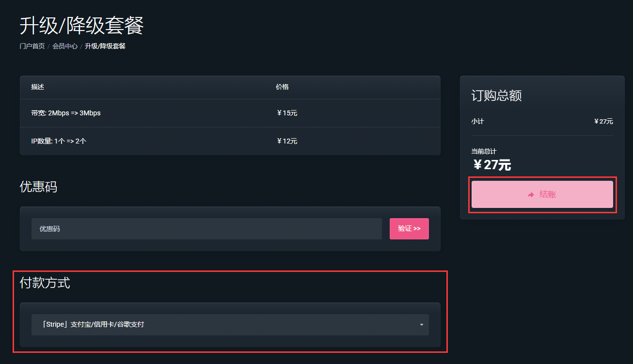Focus the 优惠码 input field
Screen dimensions: 633x364
tap(206, 229)
